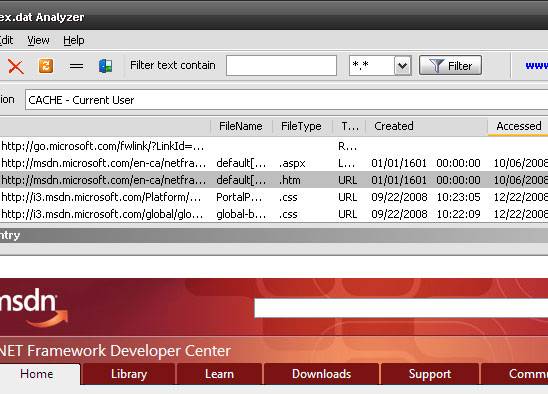Select the Library tab on msdn page
Viewport: 548px width, 394px height.
[x=129, y=374]
